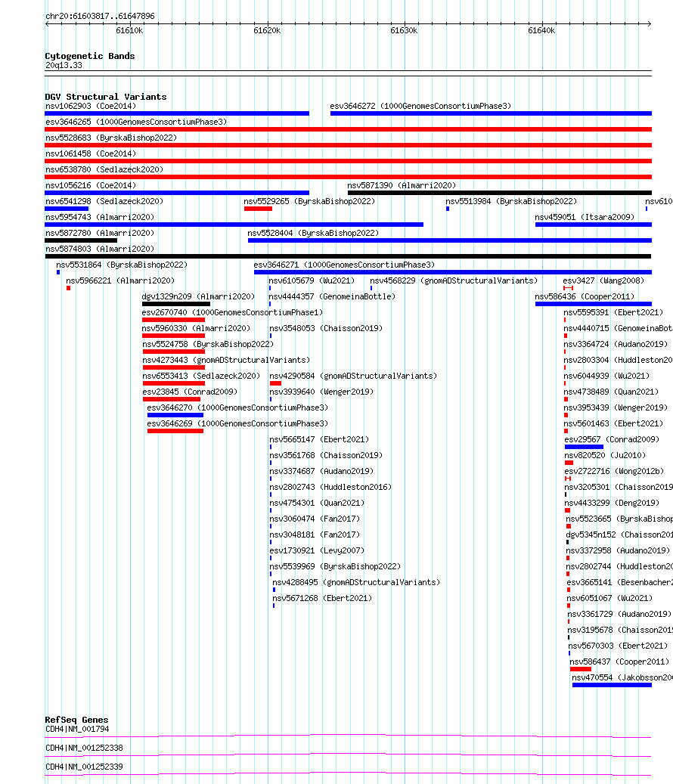The width and height of the screenshot is (673, 784).
Task: Click the nsv1056216 (Coe2014) label
Action: 91,185
